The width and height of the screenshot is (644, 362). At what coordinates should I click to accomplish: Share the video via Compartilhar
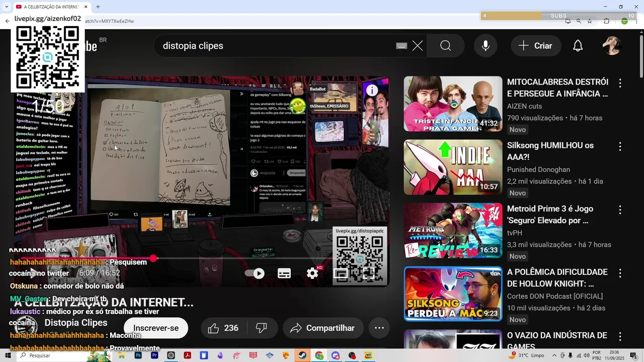tap(323, 328)
